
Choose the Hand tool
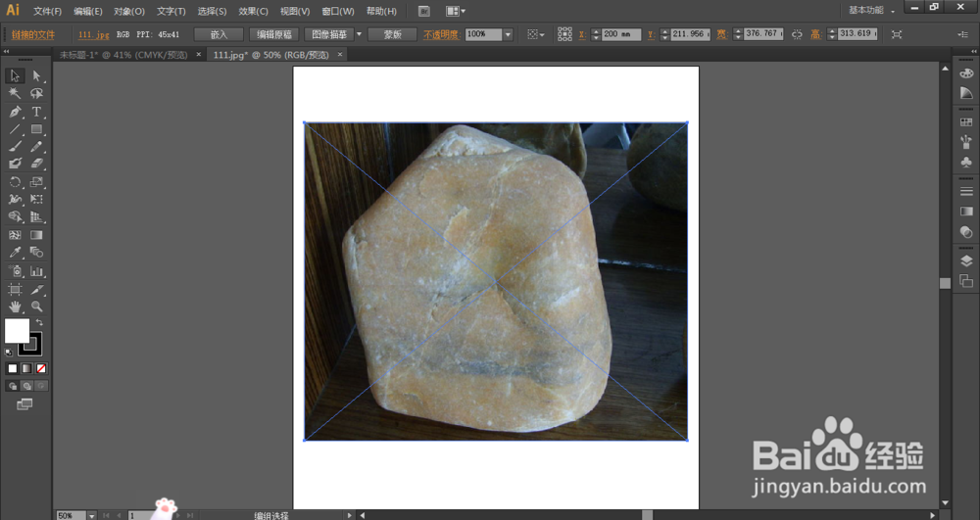pos(15,307)
